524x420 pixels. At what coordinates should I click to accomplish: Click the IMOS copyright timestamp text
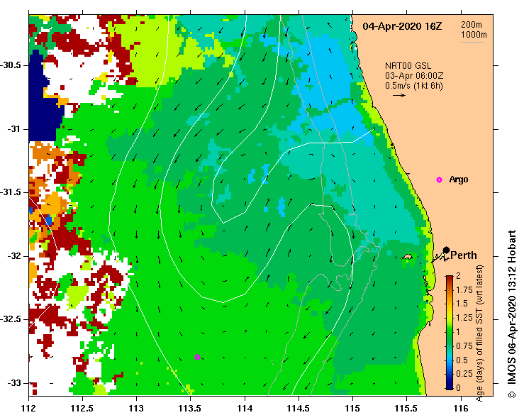click(x=511, y=314)
